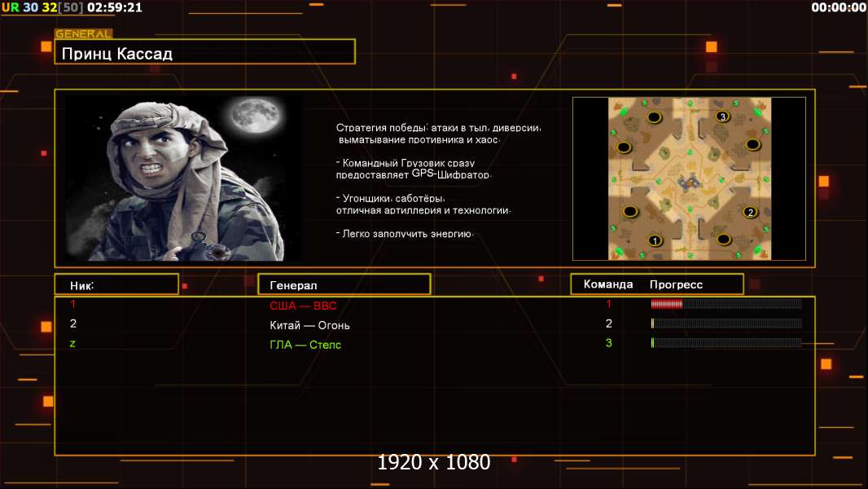Click the Прогресс column header

pos(676,284)
